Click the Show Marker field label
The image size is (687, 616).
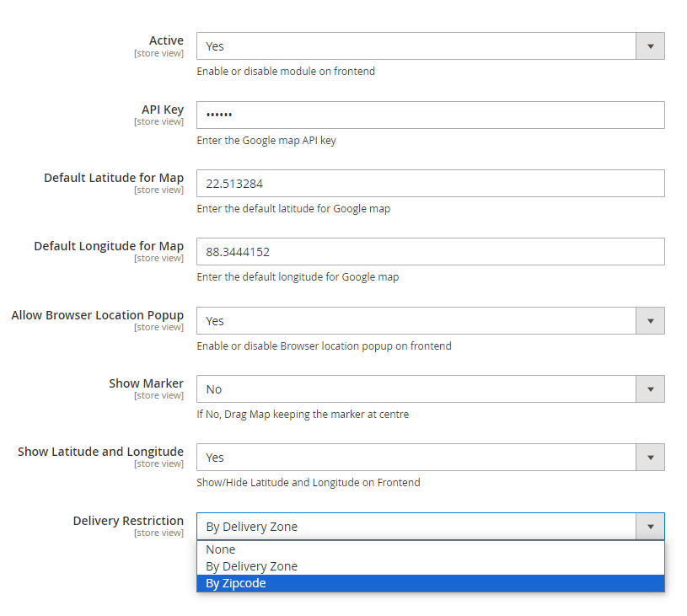tap(146, 383)
